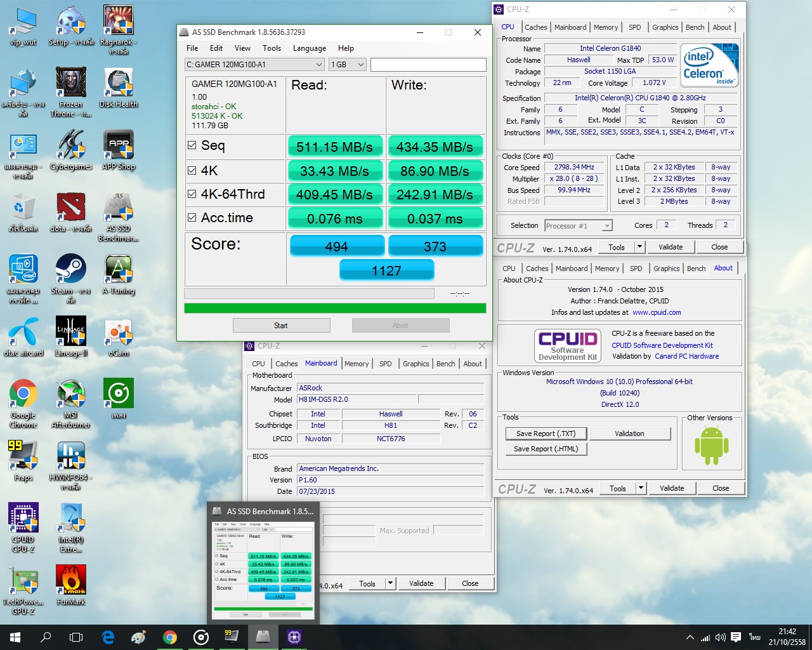
Task: Click the www.cpuid.com link
Action: (657, 312)
